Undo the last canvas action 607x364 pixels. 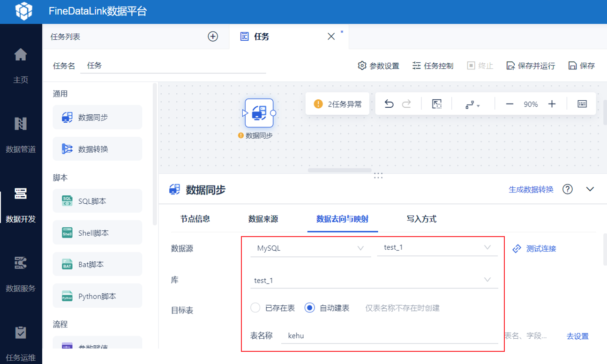click(389, 104)
